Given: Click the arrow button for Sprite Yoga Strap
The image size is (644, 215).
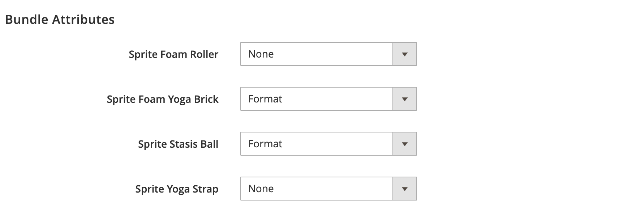Looking at the screenshot, I should click(x=404, y=189).
